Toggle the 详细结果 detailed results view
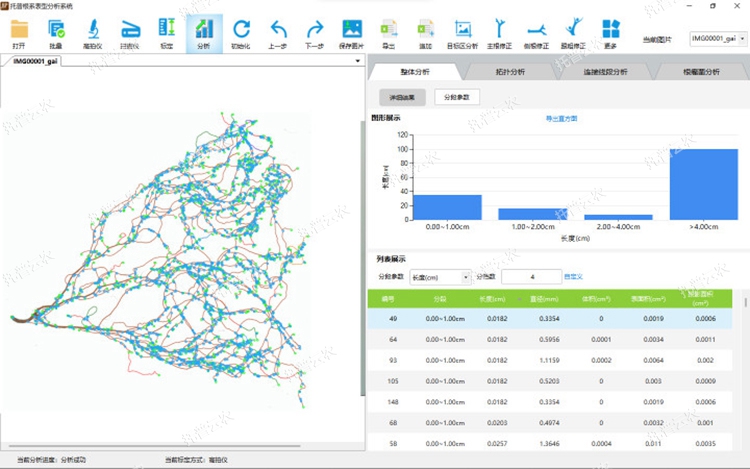 pyautogui.click(x=402, y=97)
